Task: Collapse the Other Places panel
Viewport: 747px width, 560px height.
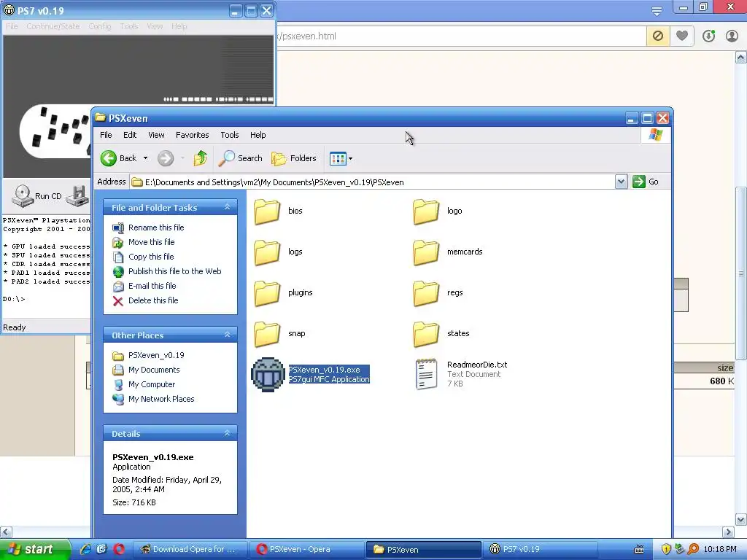Action: point(228,335)
